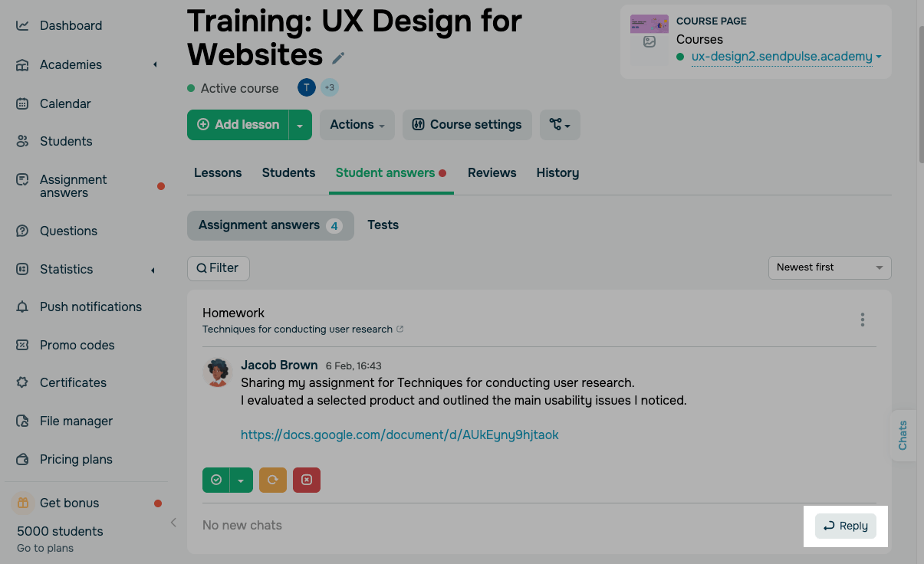Click the pencil icon beside course title
This screenshot has width=924, height=564.
pos(338,58)
